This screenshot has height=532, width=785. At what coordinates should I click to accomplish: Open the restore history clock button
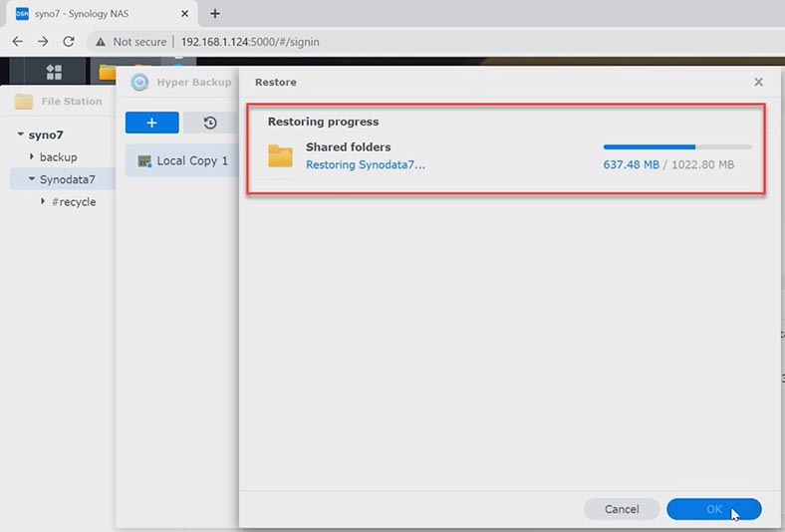[x=210, y=123]
